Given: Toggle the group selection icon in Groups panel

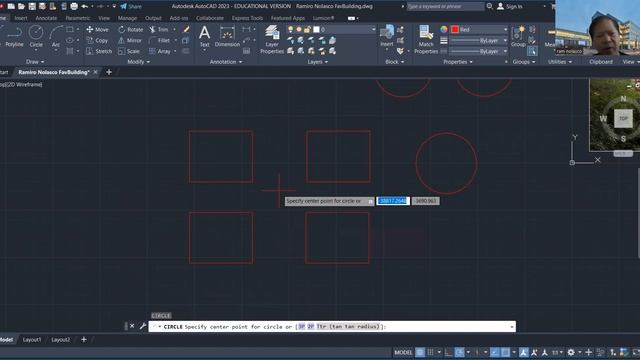Looking at the screenshot, I should click(532, 51).
